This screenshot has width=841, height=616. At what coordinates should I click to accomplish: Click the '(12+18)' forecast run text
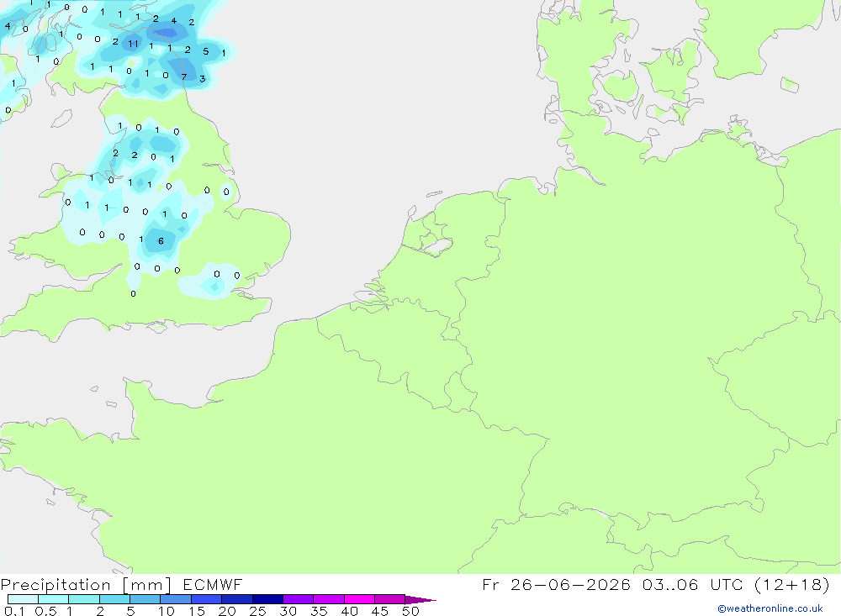tap(791, 584)
